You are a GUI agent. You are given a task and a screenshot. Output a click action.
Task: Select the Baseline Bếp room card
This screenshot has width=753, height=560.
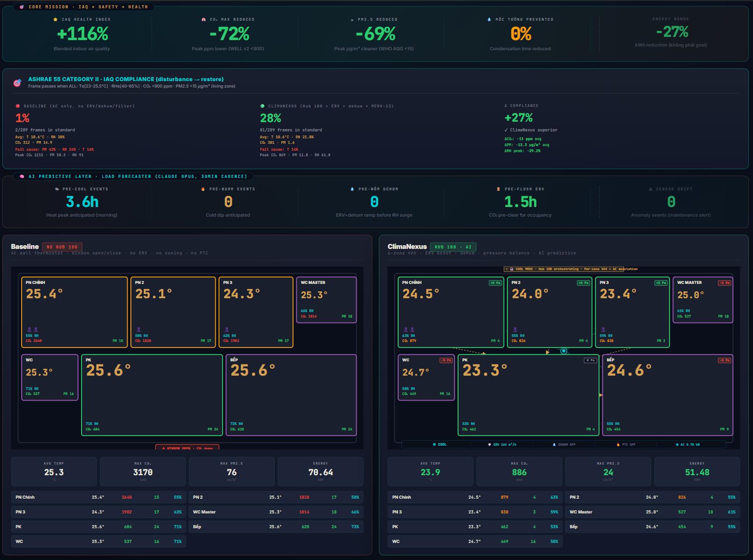click(x=291, y=395)
